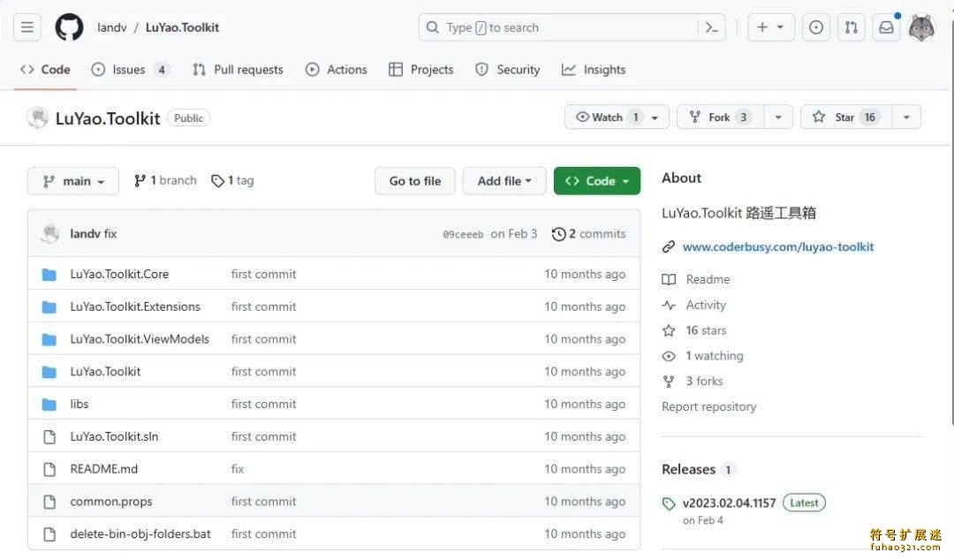Open the main branch selector
The width and height of the screenshot is (954, 560).
tap(73, 181)
